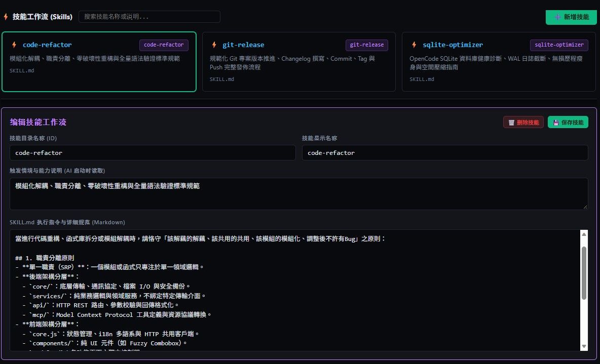The height and width of the screenshot is (364, 600).
Task: Click the lightning icon beside 技能工作流 (Skills)
Action: point(6,17)
